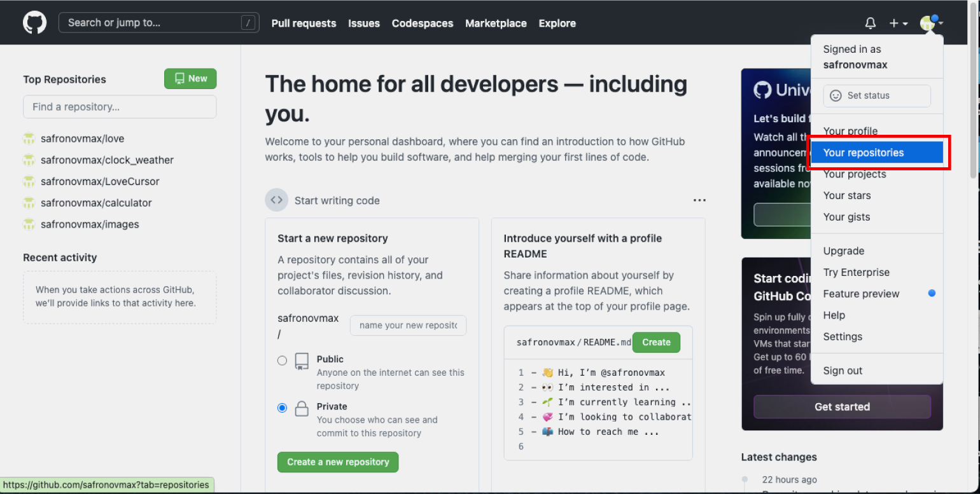Open the notifications bell
This screenshot has height=494, width=980.
tap(871, 24)
